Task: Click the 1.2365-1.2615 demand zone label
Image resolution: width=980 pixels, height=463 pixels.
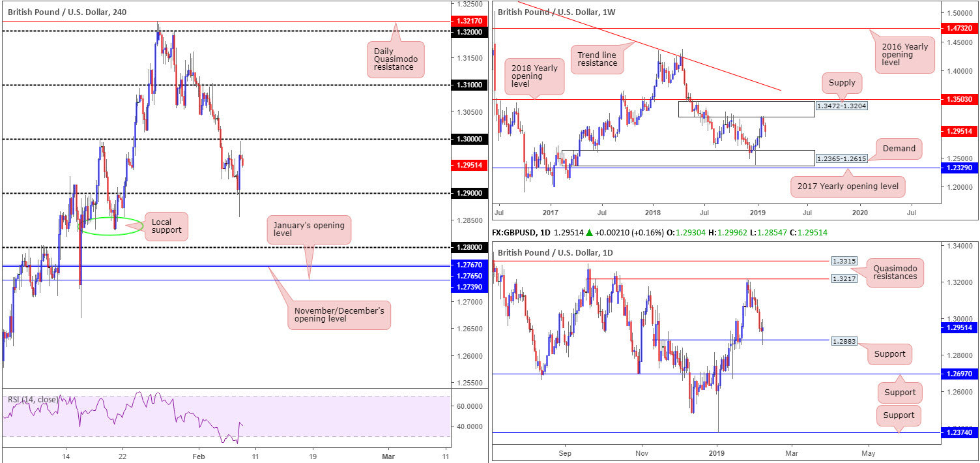Action: 842,158
